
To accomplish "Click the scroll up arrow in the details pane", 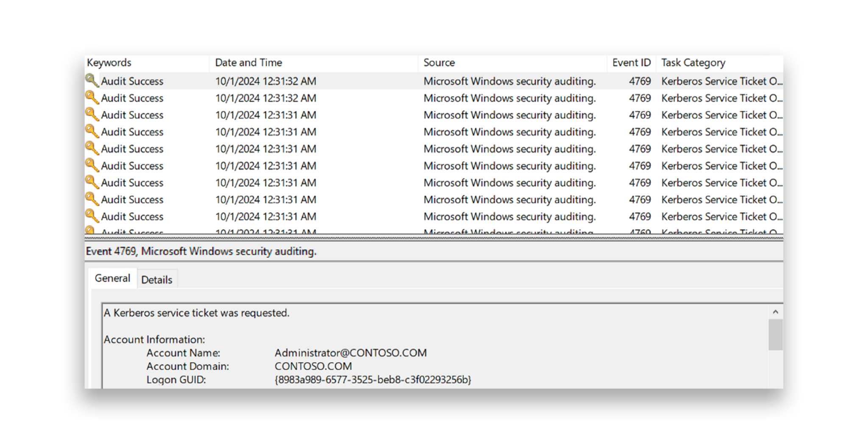I will pos(775,312).
